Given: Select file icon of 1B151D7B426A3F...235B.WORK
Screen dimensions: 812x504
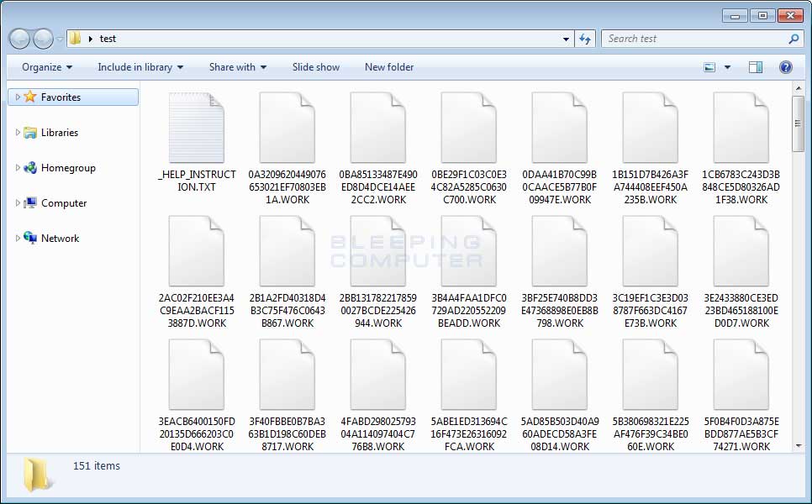Looking at the screenshot, I should tap(651, 128).
